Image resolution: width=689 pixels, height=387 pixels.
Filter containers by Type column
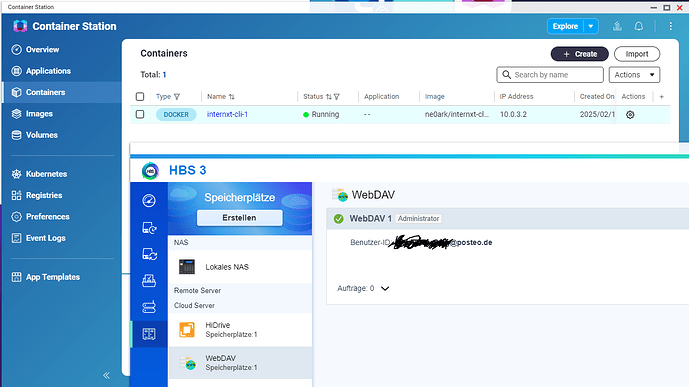177,97
